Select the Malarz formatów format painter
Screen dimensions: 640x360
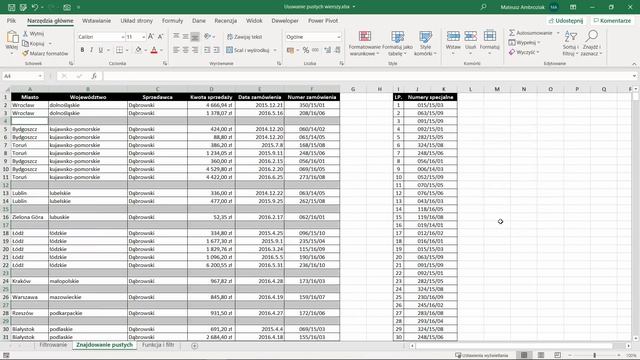click(45, 53)
